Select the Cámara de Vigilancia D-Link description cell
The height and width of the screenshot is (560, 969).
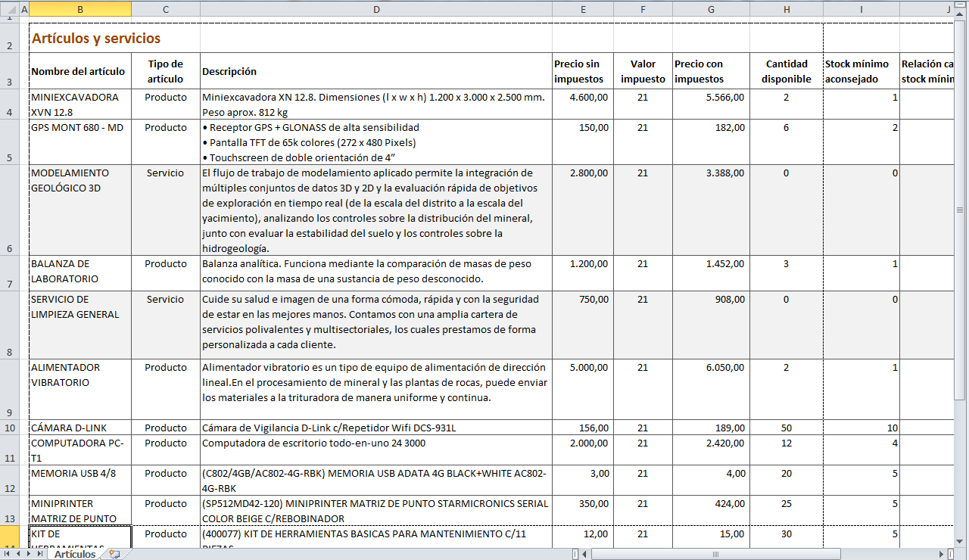[376, 428]
